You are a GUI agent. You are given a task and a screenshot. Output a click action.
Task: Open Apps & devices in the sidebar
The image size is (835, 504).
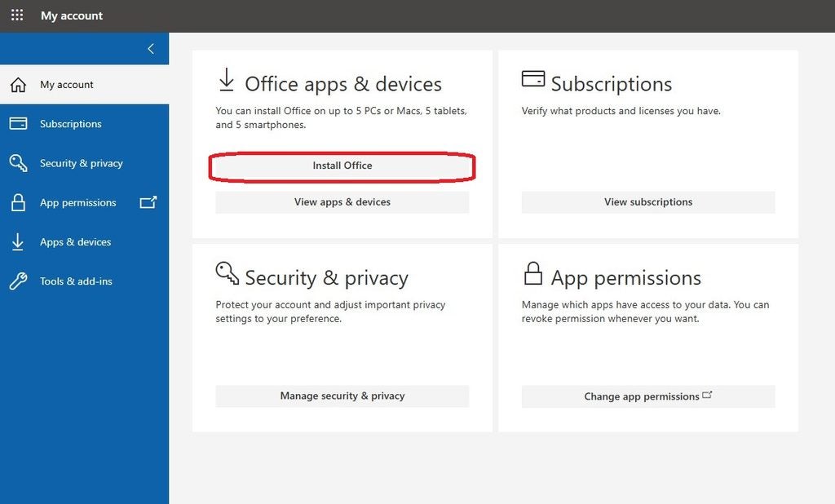point(84,242)
